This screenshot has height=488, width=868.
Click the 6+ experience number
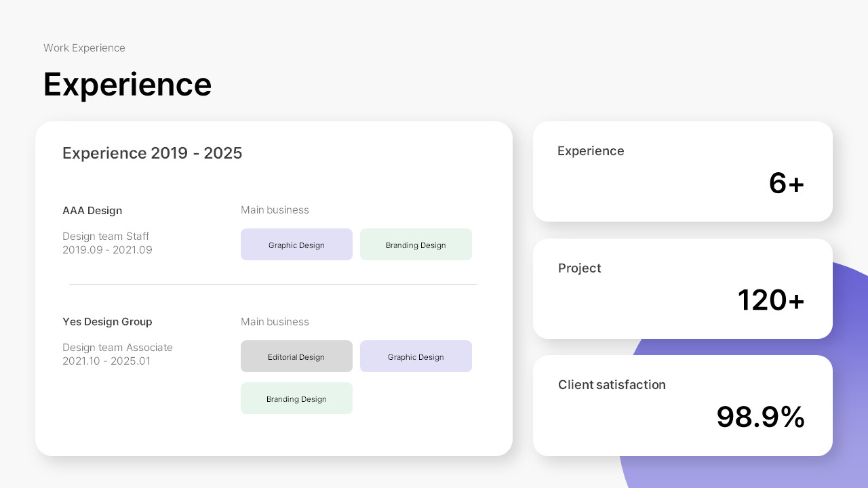click(787, 183)
